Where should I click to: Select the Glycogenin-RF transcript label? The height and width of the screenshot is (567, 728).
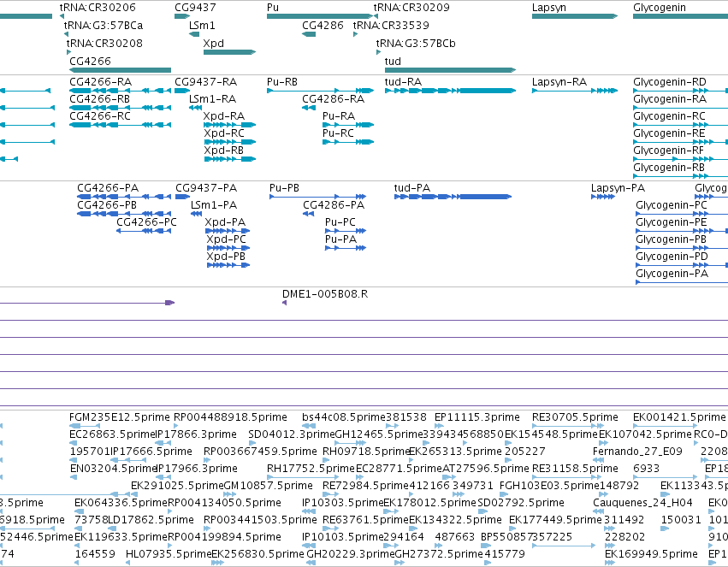[x=669, y=151]
